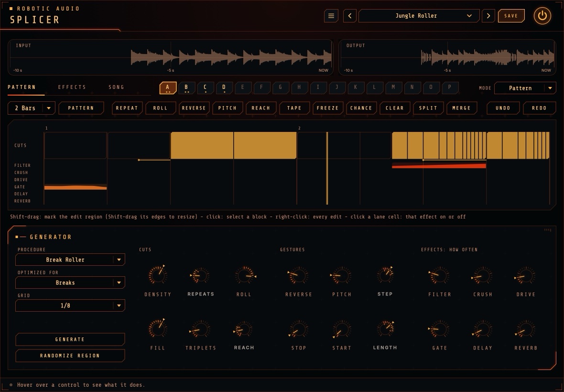Open the Grid 1/8 dropdown

[x=70, y=305]
